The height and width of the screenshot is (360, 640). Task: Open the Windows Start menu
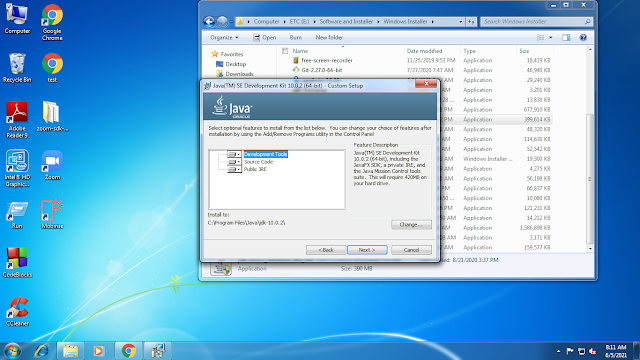(13, 351)
